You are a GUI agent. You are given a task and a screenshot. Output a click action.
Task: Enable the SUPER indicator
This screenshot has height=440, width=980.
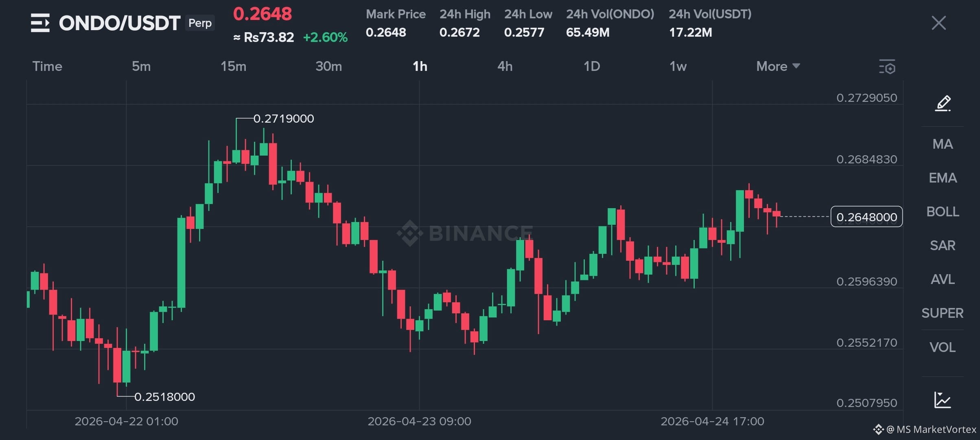[943, 313]
